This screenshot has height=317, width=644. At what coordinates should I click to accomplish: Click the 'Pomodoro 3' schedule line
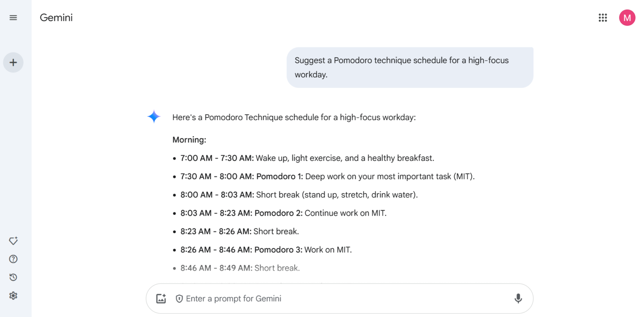pyautogui.click(x=266, y=250)
